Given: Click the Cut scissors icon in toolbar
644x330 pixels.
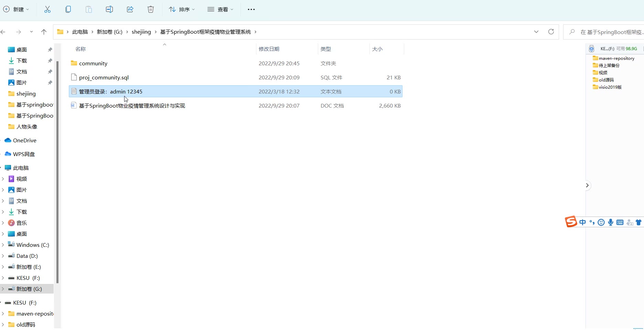Looking at the screenshot, I should [47, 9].
